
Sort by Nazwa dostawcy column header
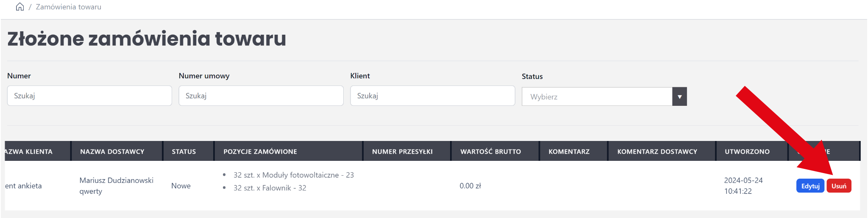[x=112, y=152]
